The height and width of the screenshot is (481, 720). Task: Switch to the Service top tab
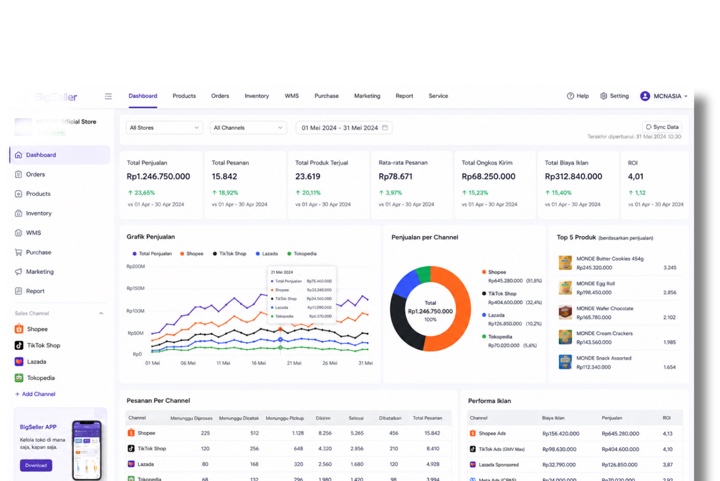[438, 96]
